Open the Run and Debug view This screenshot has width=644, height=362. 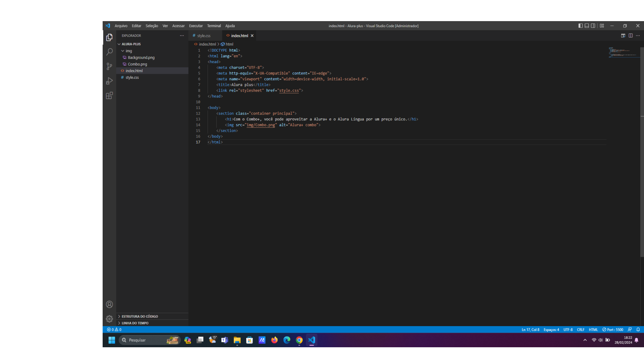click(109, 81)
